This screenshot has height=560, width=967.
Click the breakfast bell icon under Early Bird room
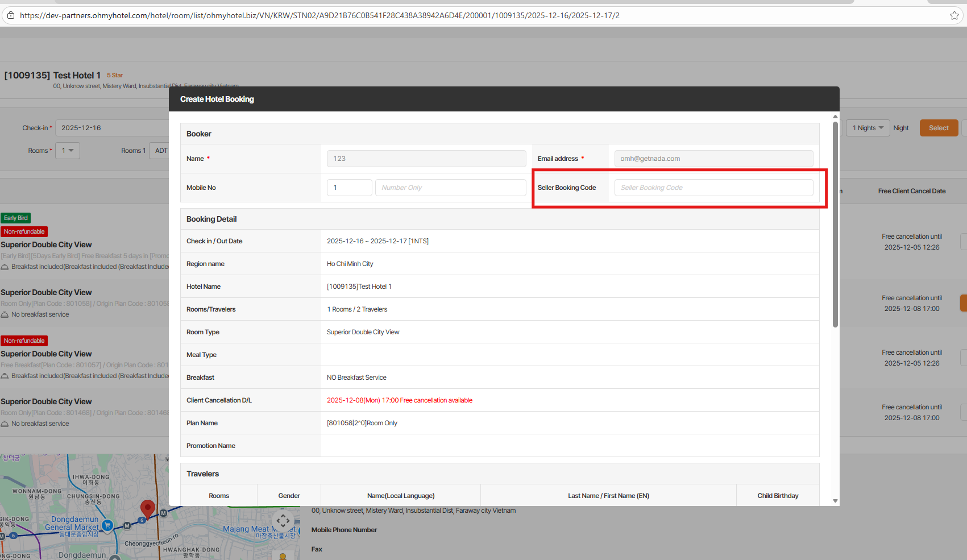pyautogui.click(x=5, y=267)
